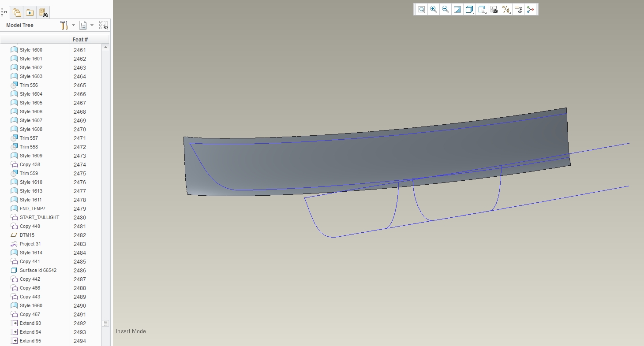Select the Copy 440 feature

[30, 226]
